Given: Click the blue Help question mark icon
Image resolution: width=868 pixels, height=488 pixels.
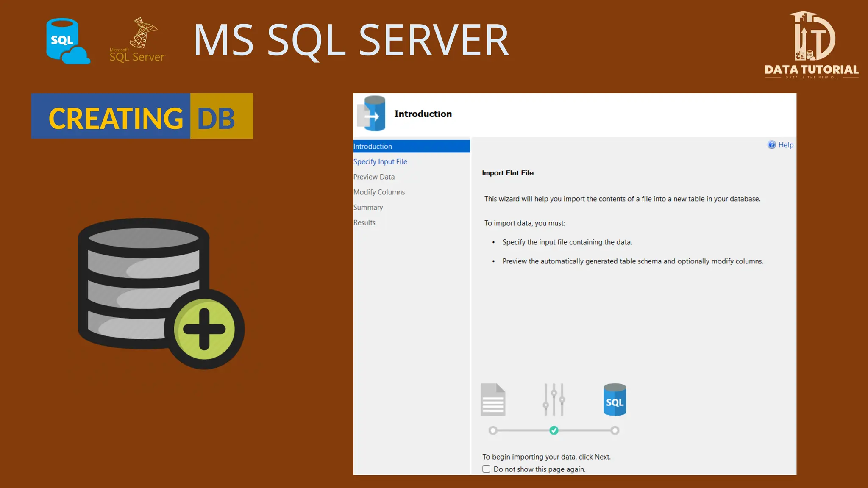Looking at the screenshot, I should [x=772, y=145].
